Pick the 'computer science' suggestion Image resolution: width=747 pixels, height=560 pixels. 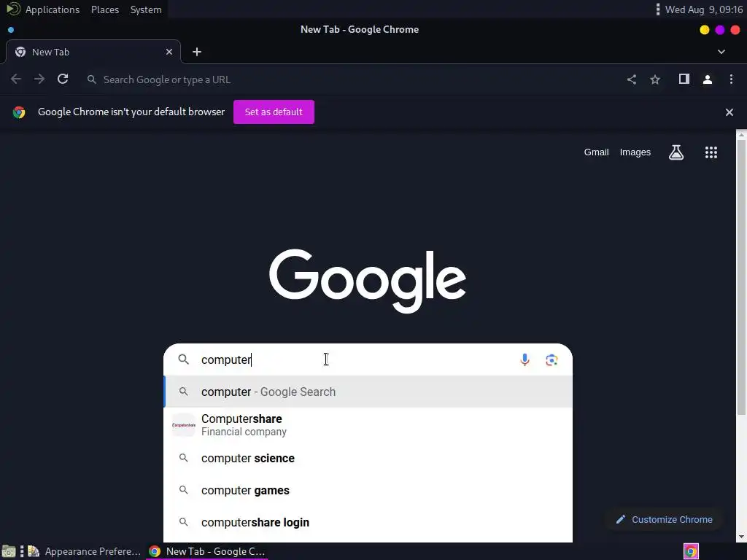(x=368, y=458)
